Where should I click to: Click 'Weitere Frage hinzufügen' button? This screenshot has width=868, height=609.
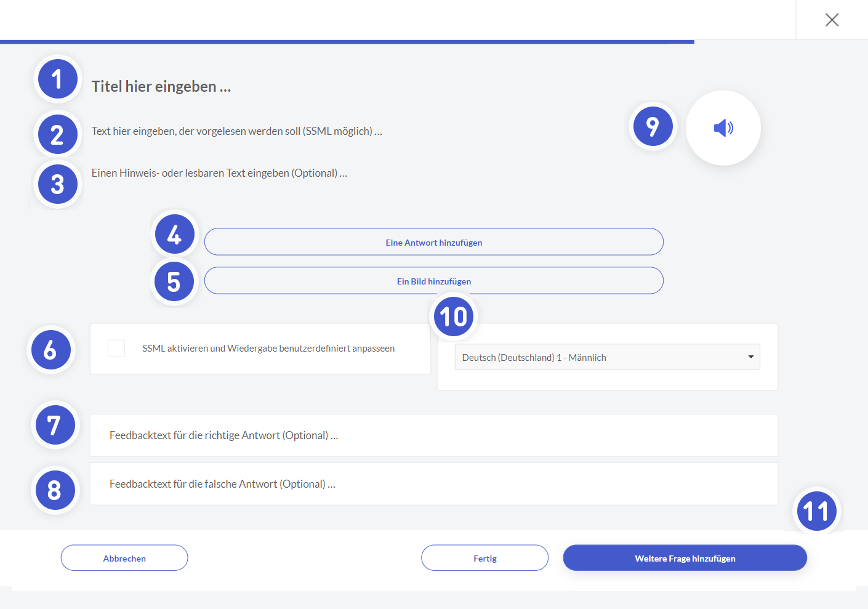click(x=685, y=558)
